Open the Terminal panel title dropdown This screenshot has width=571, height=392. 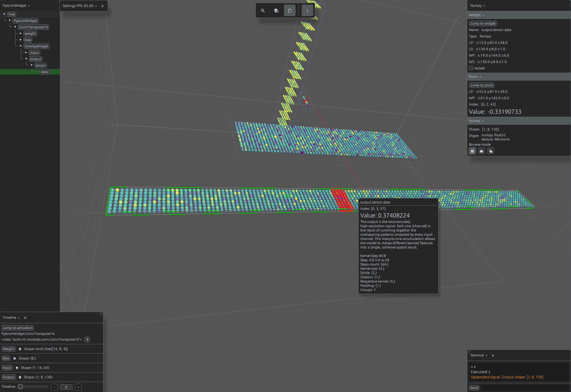[x=479, y=356]
